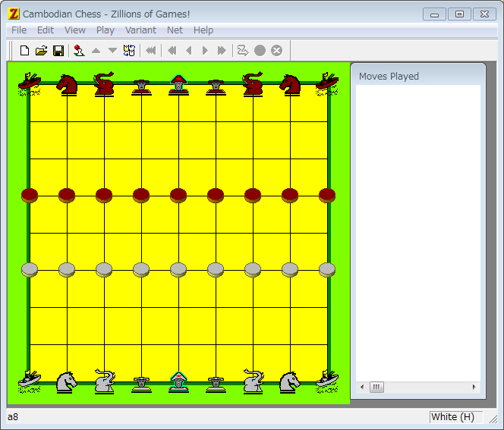Click the New Game toolbar icon
This screenshot has width=504, height=430.
pyautogui.click(x=24, y=51)
